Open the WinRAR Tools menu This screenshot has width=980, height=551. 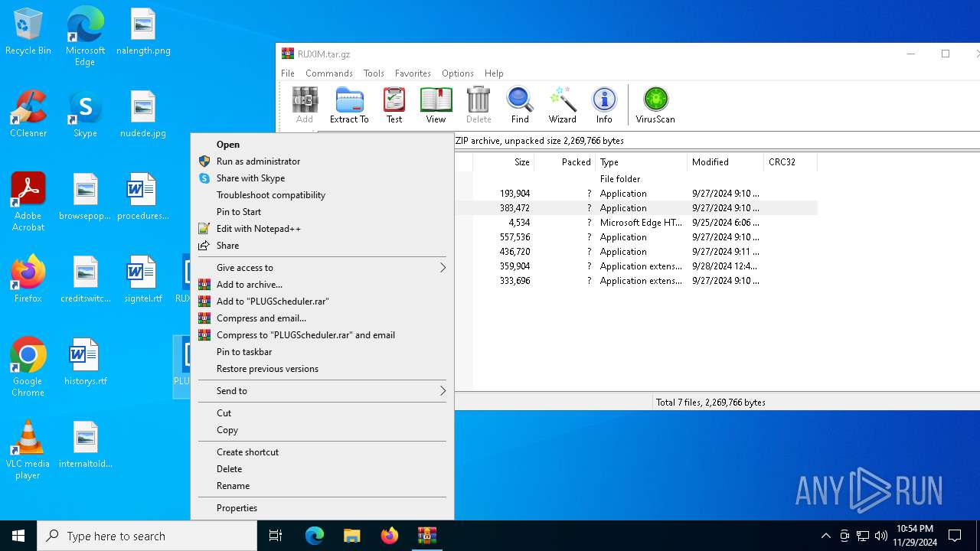tap(374, 73)
